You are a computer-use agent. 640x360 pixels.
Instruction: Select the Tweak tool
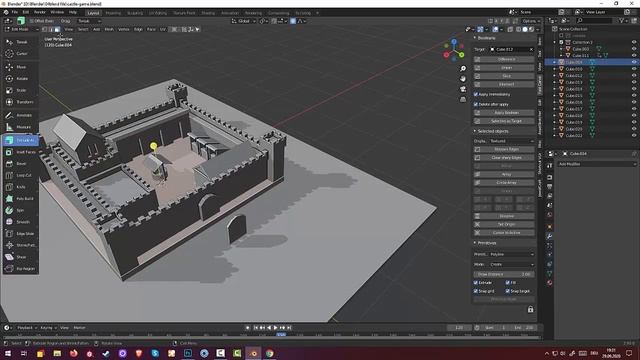(x=20, y=42)
